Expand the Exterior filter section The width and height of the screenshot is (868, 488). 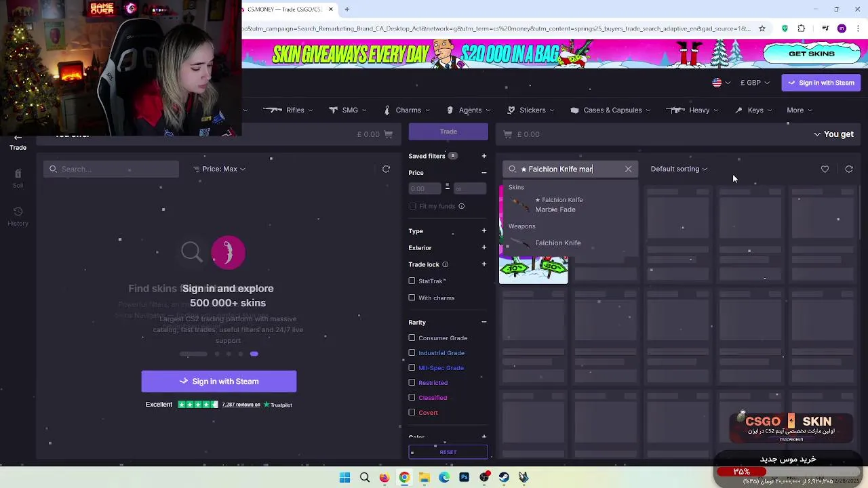tap(484, 248)
